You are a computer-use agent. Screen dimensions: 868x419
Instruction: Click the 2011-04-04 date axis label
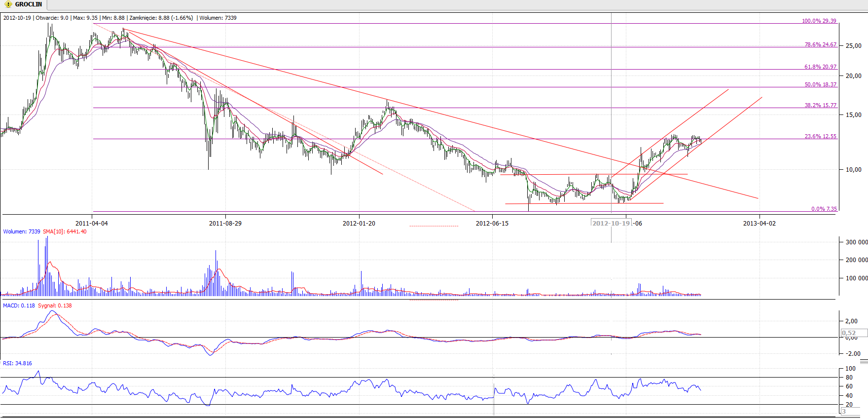(92, 224)
